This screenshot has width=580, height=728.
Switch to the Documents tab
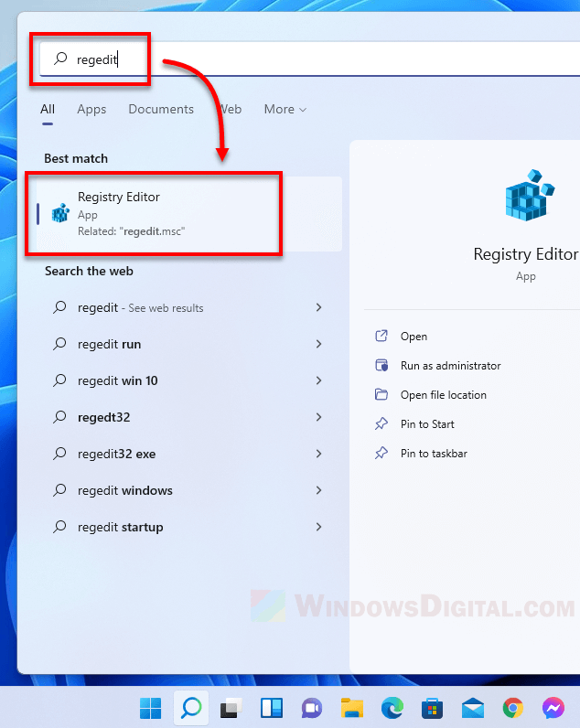[x=161, y=109]
